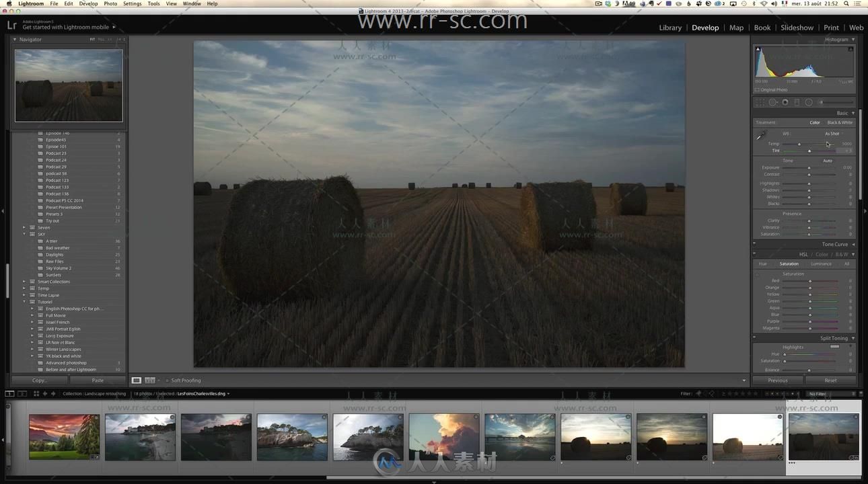The height and width of the screenshot is (484, 868).
Task: Choose Black & White treatment
Action: tap(840, 122)
